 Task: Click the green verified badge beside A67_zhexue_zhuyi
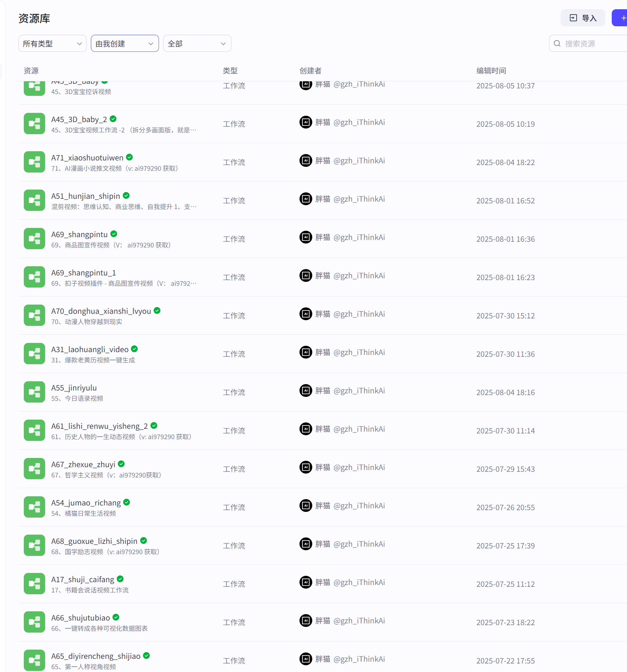(121, 464)
